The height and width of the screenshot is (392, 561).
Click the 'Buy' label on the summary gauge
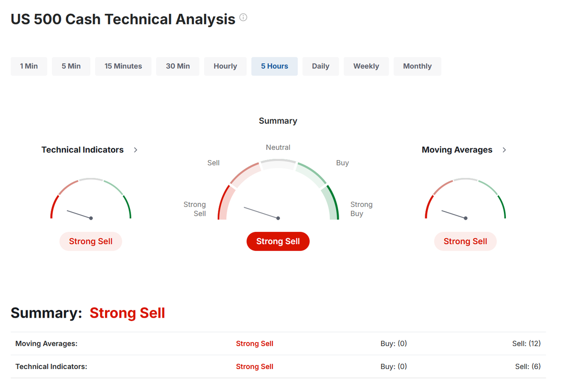(x=342, y=163)
